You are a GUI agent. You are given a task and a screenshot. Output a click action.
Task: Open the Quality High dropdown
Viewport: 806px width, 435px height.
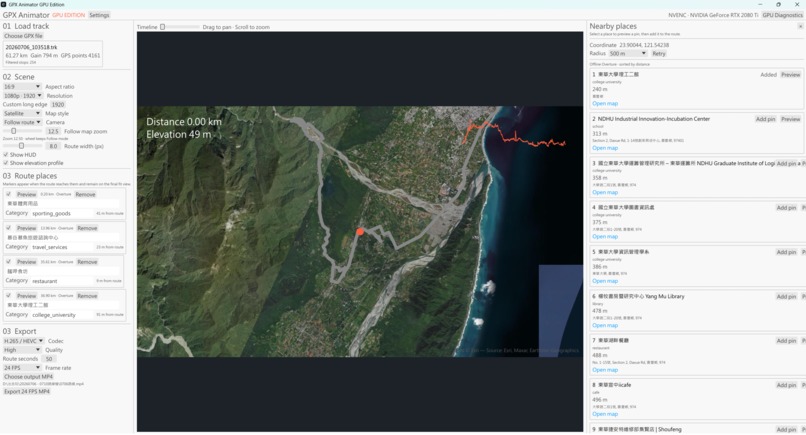(22, 350)
